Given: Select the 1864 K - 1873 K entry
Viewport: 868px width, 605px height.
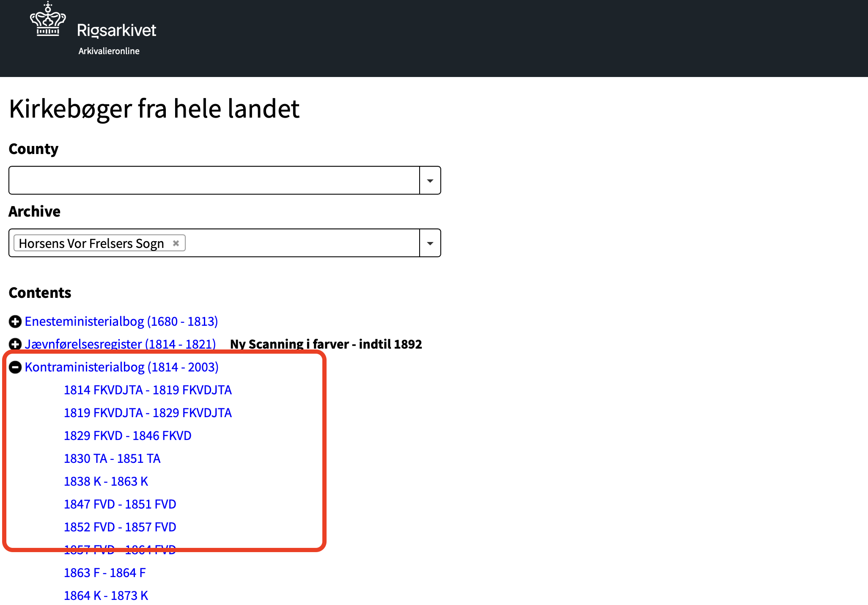Looking at the screenshot, I should coord(106,595).
